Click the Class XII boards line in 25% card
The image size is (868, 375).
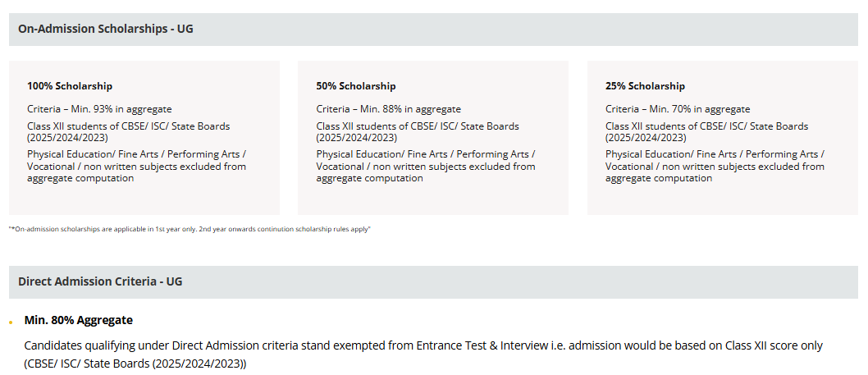point(706,132)
